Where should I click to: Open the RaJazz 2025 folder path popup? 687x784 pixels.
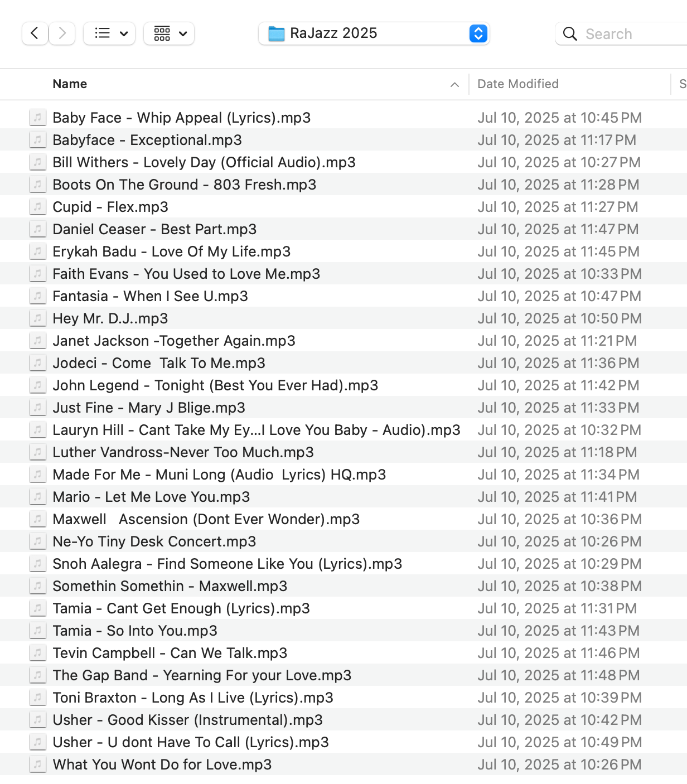tap(374, 33)
